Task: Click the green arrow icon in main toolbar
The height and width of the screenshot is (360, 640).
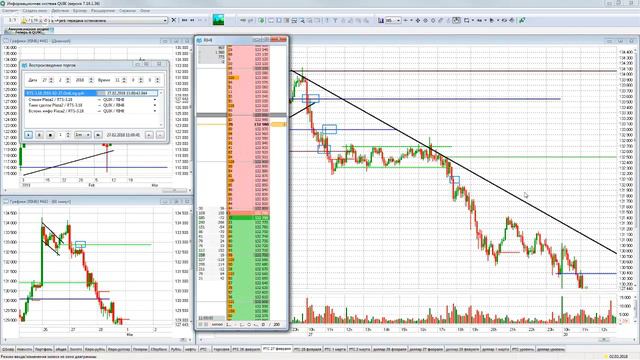Action: coord(261,20)
